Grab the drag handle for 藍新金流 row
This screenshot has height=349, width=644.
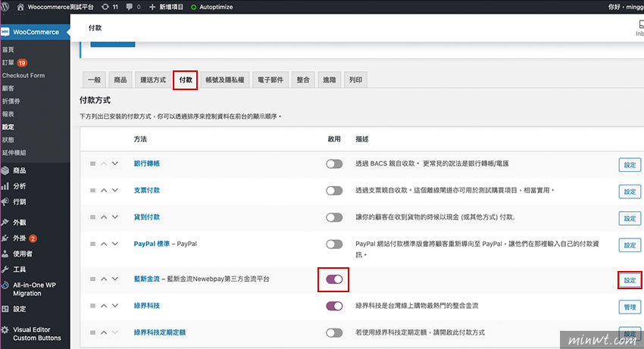pyautogui.click(x=93, y=279)
